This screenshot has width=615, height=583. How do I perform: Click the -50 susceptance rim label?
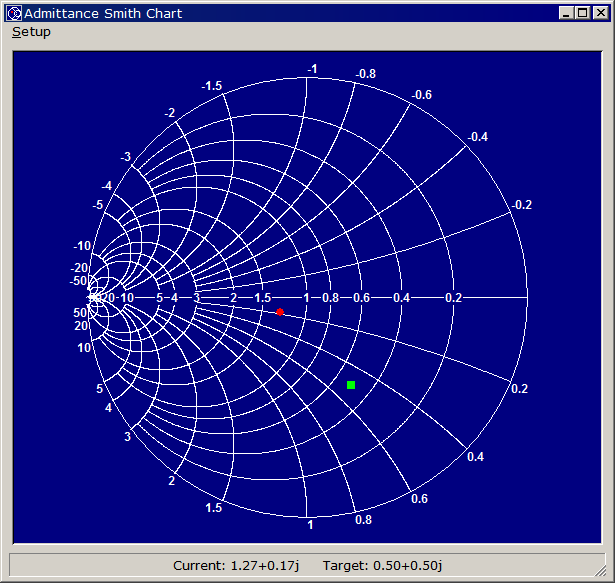pyautogui.click(x=78, y=281)
